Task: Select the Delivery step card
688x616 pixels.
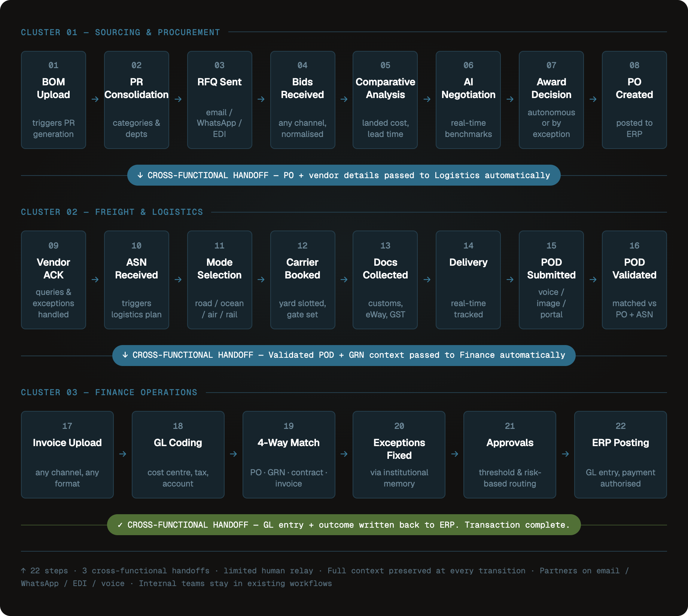Action: [x=468, y=280]
